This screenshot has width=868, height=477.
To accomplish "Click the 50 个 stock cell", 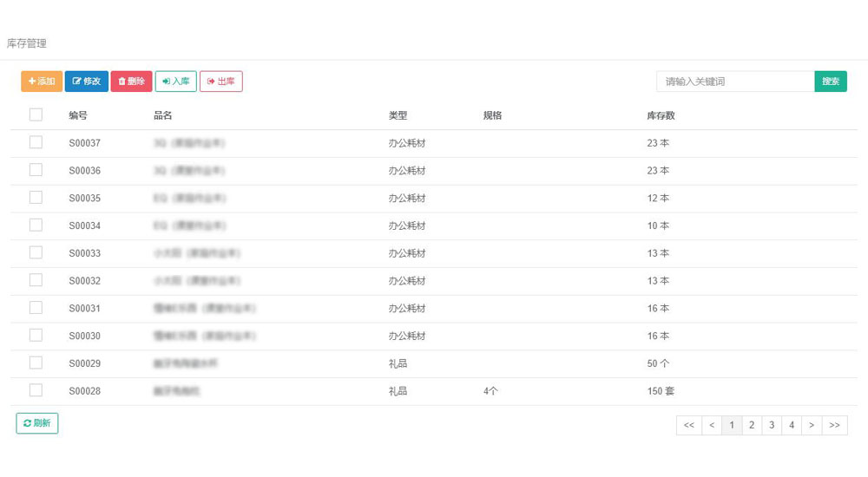I will tap(658, 363).
